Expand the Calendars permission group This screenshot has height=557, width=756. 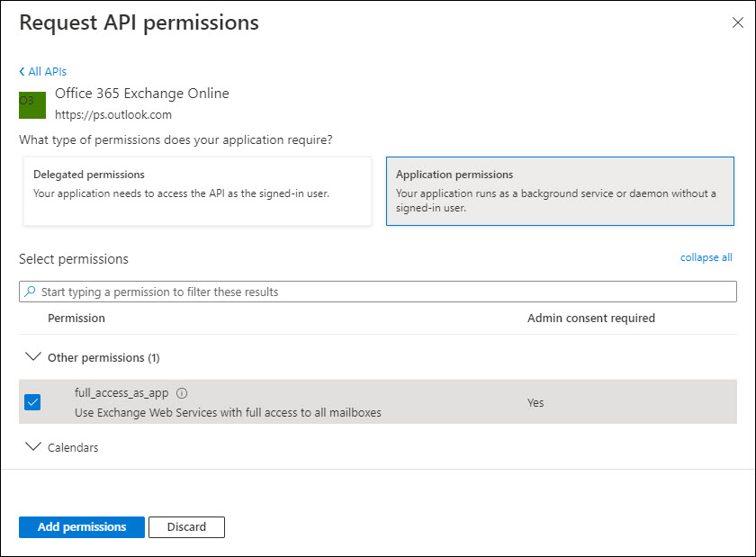point(33,446)
